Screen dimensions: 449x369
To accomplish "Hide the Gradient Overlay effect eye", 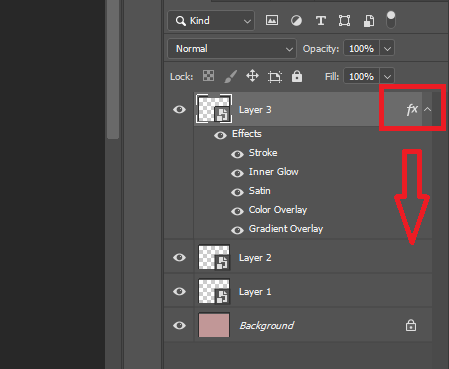I will 237,230.
